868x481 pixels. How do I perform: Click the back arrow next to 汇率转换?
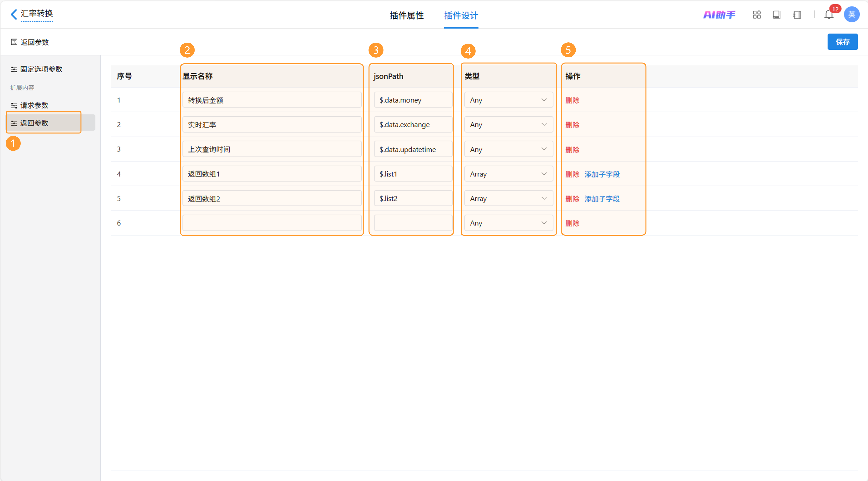click(14, 14)
